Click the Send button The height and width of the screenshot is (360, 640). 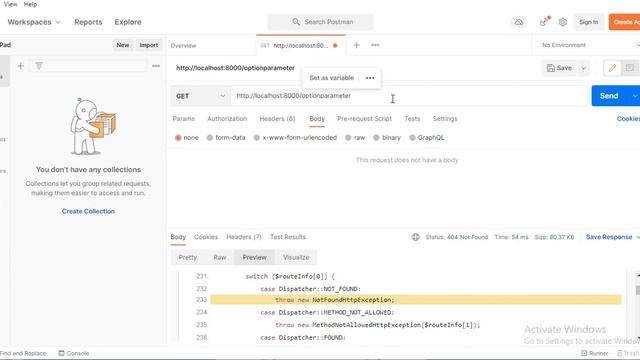(x=609, y=96)
